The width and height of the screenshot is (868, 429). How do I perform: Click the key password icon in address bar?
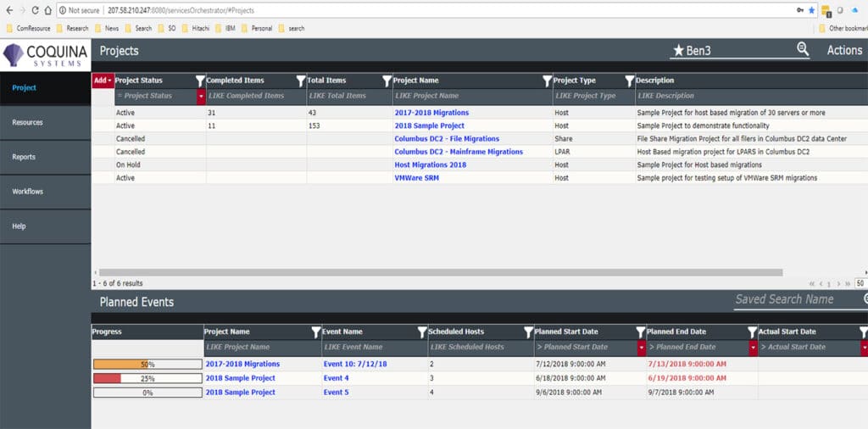800,10
